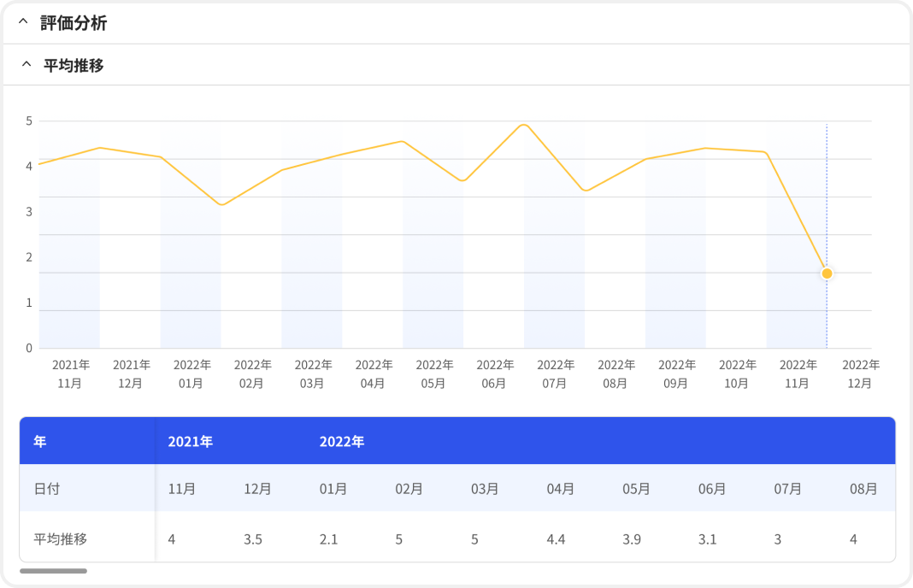
Task: Click the 評価分析 section title
Action: [74, 23]
